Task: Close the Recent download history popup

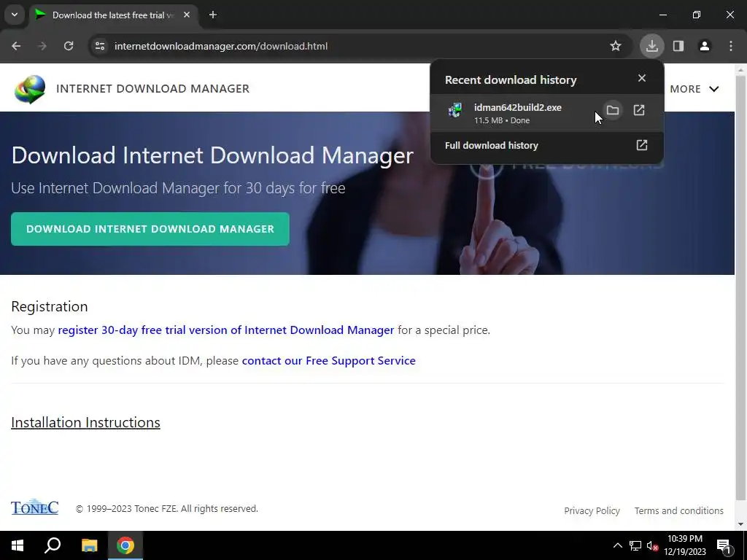Action: coord(642,78)
